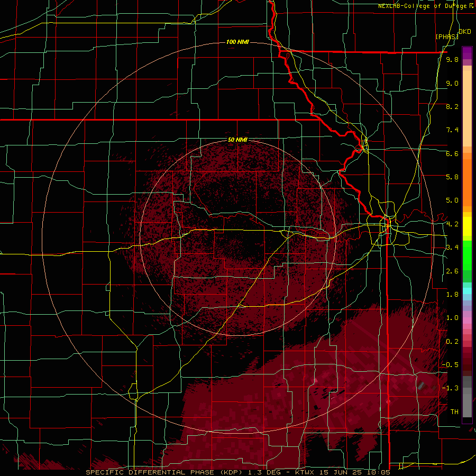Click the 7.4 value on the color scale

click(x=452, y=130)
